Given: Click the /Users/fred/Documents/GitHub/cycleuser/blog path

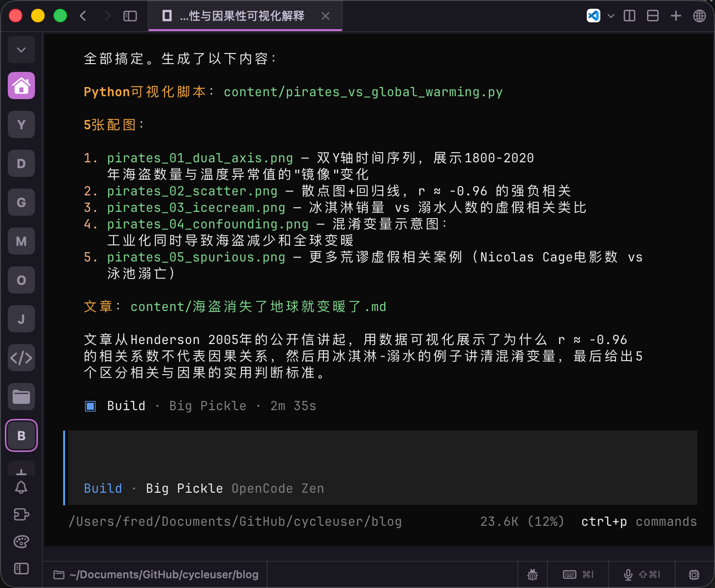Looking at the screenshot, I should point(235,521).
